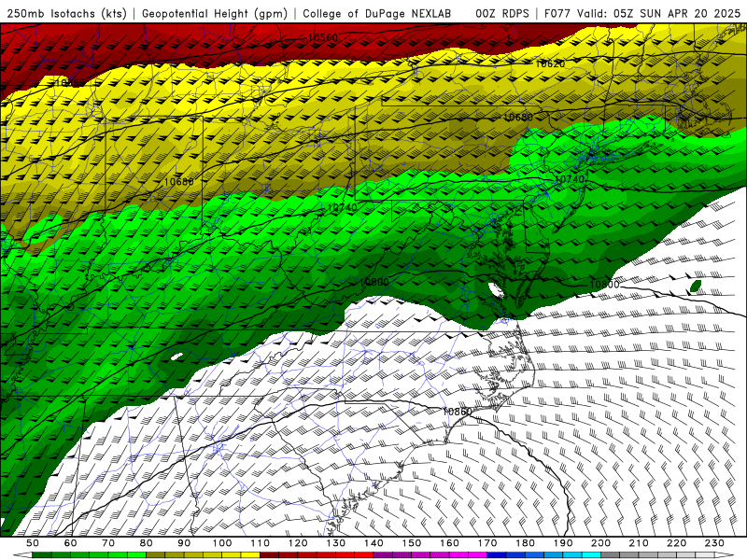Viewport: 747px width, 560px height.
Task: Click the 230 value on the color scale
Action: click(x=714, y=543)
